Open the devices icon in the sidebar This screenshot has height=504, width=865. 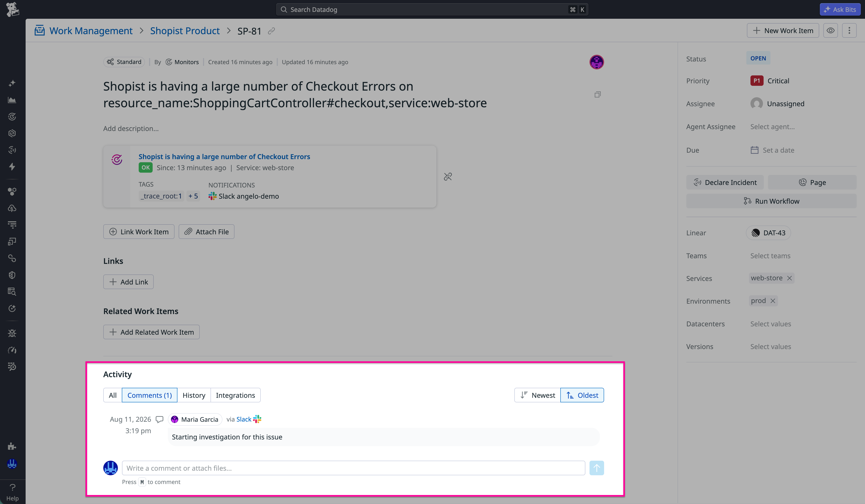[12, 242]
